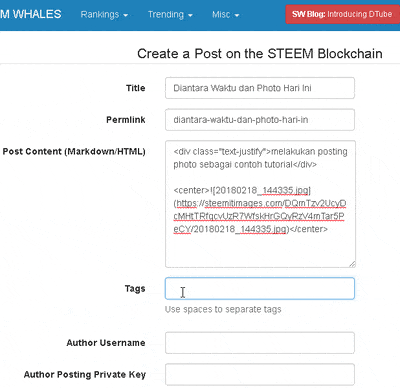
Task: Select the Tags input box
Action: point(260,288)
